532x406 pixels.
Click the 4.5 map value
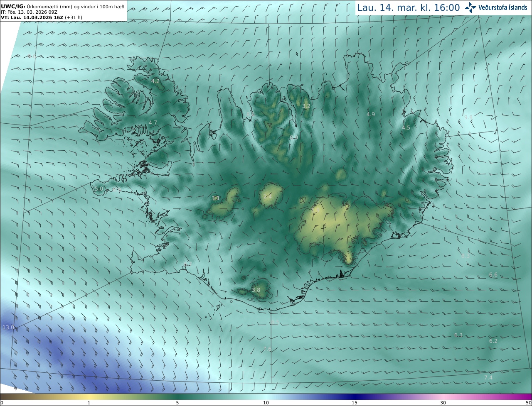click(x=406, y=127)
